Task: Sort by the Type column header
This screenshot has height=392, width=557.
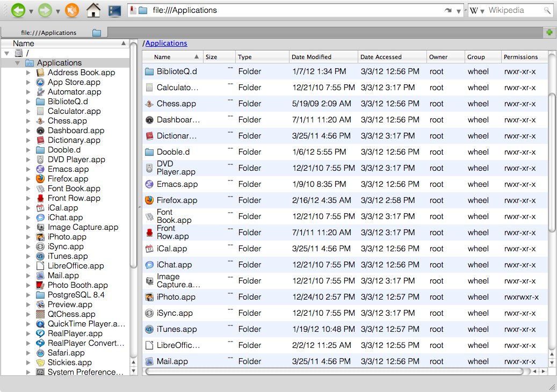Action: (x=262, y=57)
